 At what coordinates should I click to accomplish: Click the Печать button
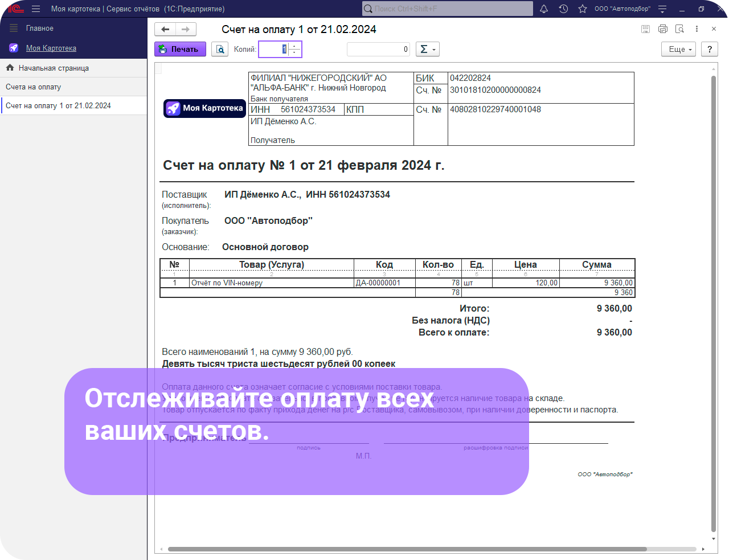coord(180,49)
